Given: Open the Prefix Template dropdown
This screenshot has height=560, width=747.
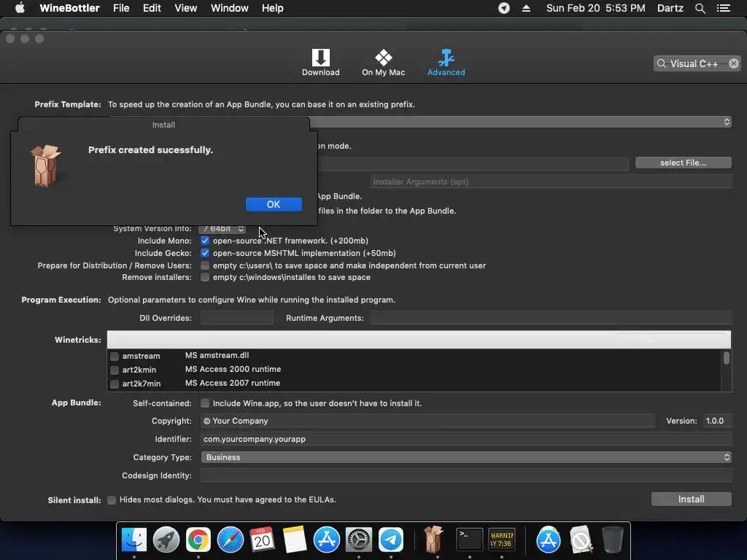Looking at the screenshot, I should [520, 122].
